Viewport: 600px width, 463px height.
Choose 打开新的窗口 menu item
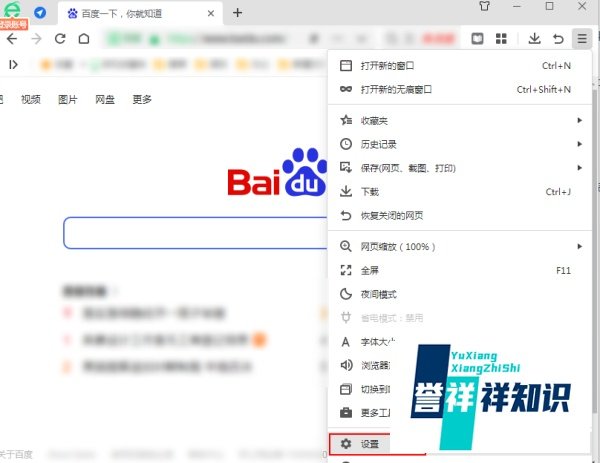point(460,66)
